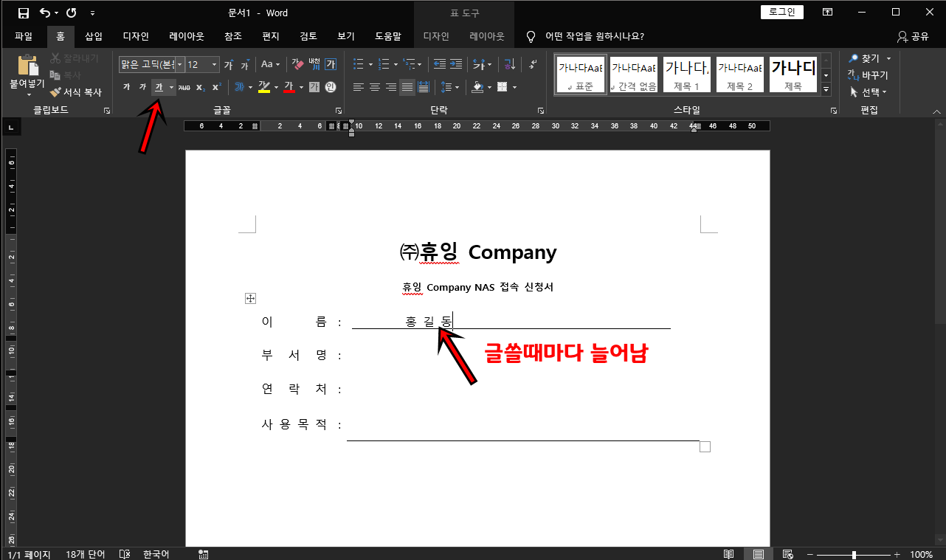
Task: Apply subscript formatting
Action: tap(201, 87)
